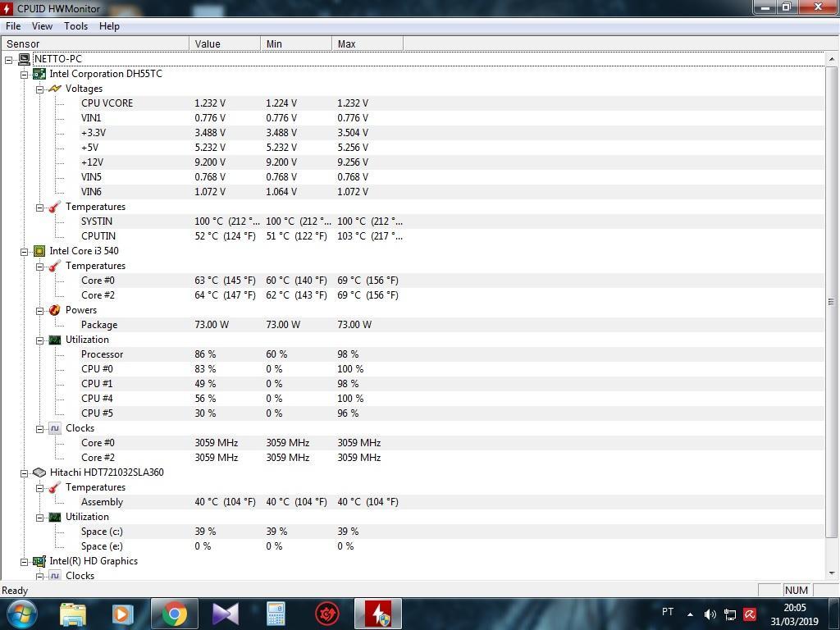
Task: Collapse the Hitachi HDT721032SLA360 node
Action: coord(24,473)
